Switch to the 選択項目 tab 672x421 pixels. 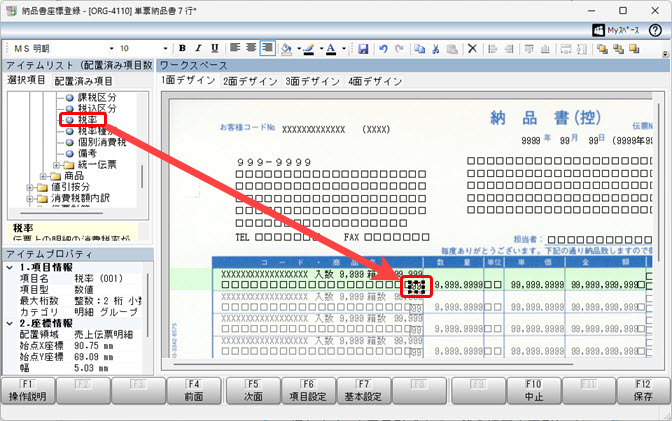tap(26, 80)
